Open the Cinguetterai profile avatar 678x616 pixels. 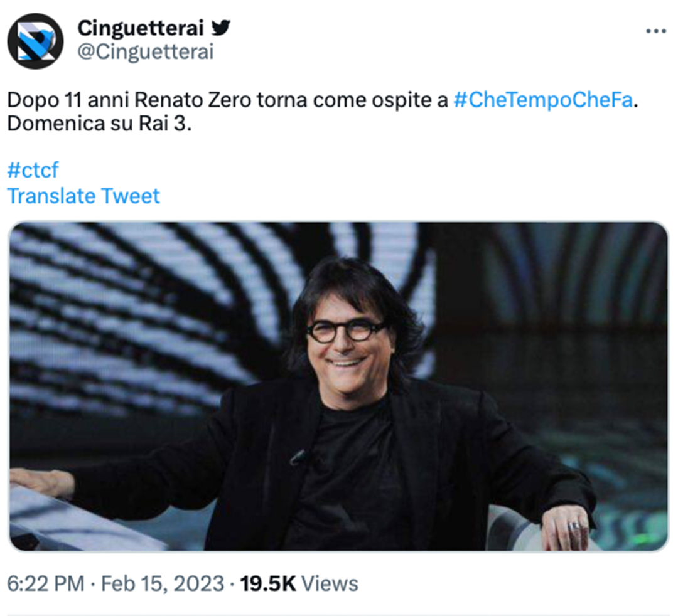pos(35,41)
